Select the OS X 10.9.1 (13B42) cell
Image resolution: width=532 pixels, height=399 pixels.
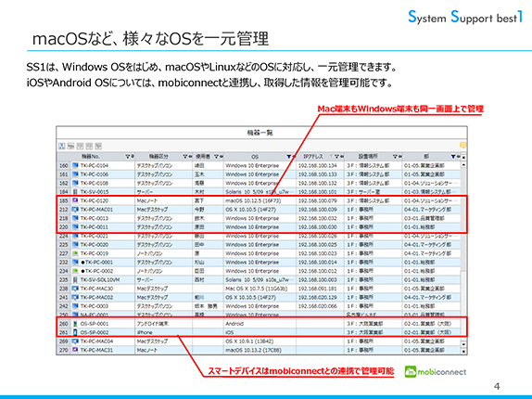coord(260,341)
